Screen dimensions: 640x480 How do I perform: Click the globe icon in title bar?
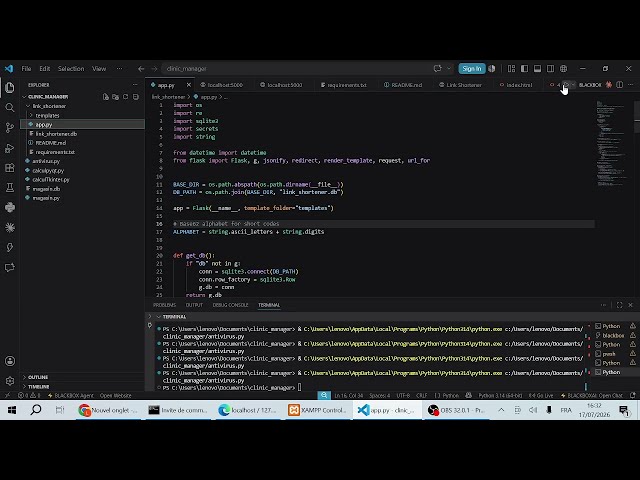coord(564,69)
